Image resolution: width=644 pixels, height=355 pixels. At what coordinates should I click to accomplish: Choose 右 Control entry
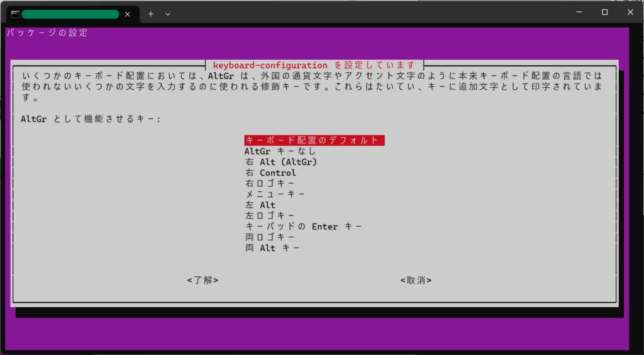[270, 173]
